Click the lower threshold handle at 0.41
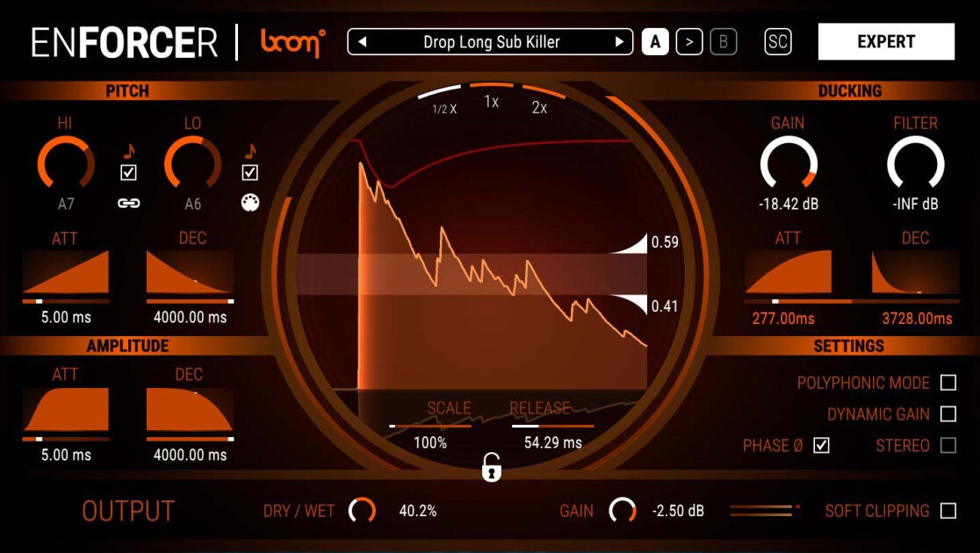 pyautogui.click(x=631, y=303)
